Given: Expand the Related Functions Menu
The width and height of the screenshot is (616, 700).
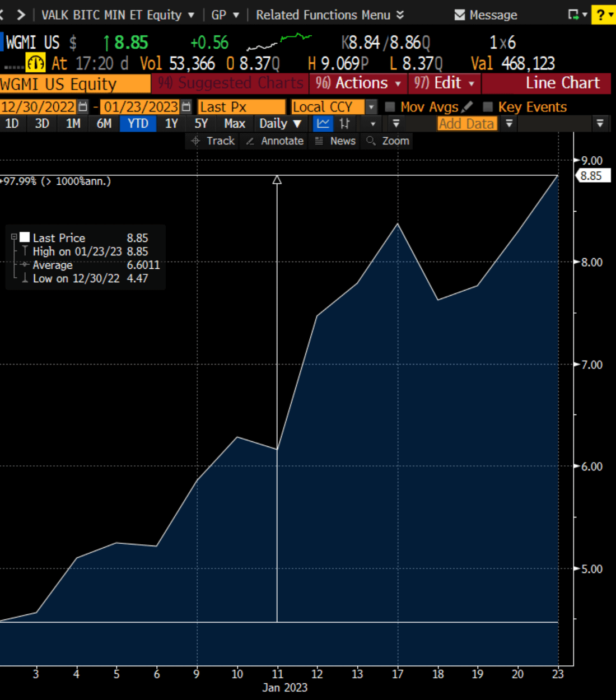Looking at the screenshot, I should [330, 15].
